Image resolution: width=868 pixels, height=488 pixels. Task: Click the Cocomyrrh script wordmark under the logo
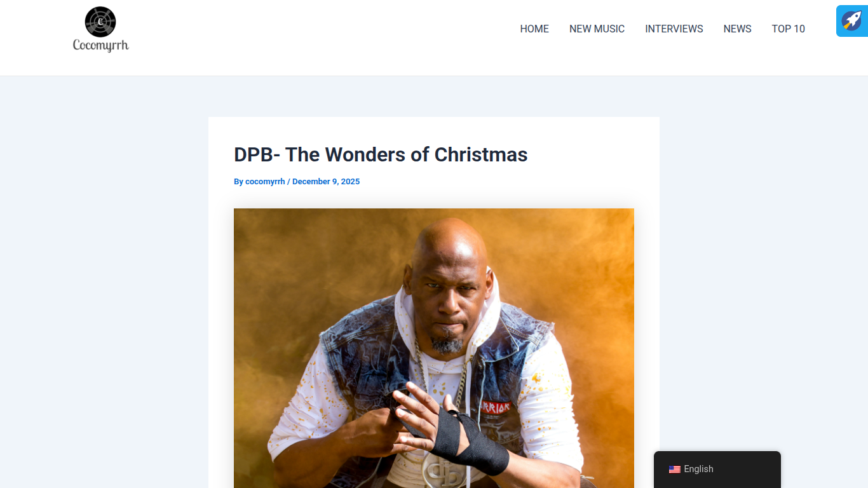click(x=100, y=45)
